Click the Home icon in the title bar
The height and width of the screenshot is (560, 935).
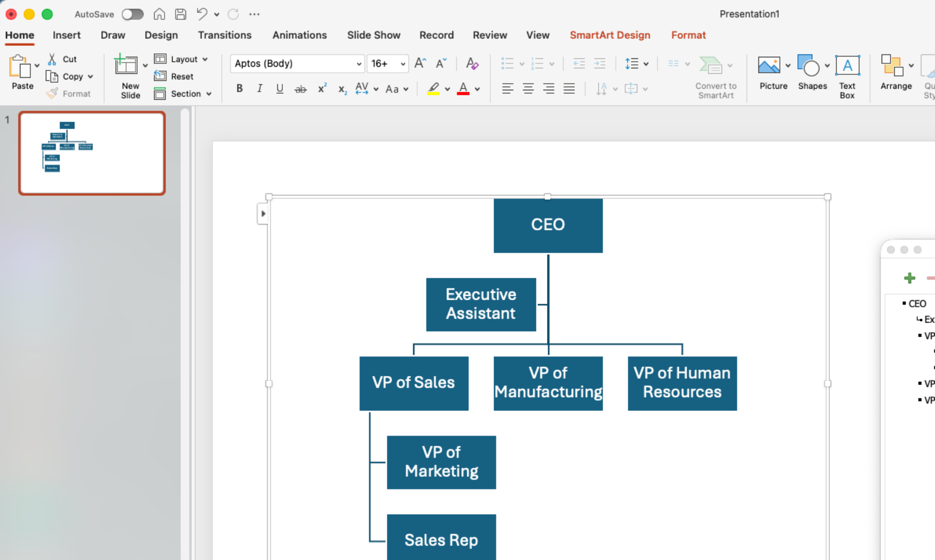click(x=159, y=14)
